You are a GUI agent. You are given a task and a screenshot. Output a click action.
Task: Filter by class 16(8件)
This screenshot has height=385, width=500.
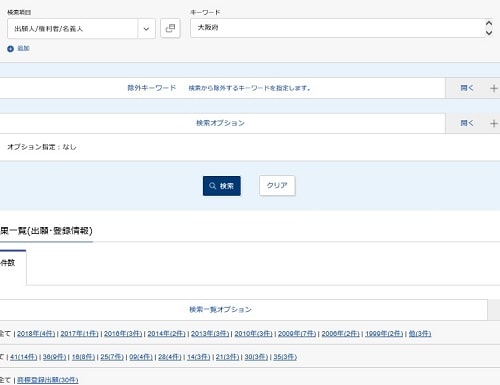click(x=83, y=357)
